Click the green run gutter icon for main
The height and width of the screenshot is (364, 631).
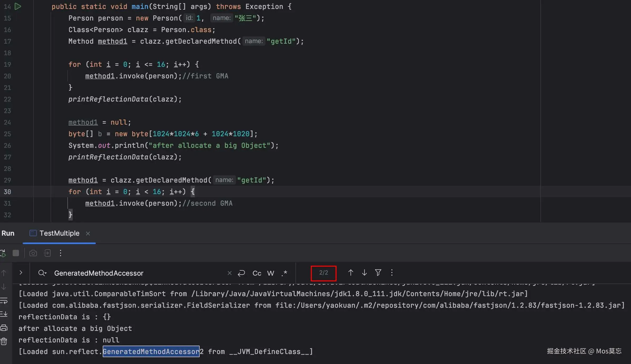[x=18, y=6]
